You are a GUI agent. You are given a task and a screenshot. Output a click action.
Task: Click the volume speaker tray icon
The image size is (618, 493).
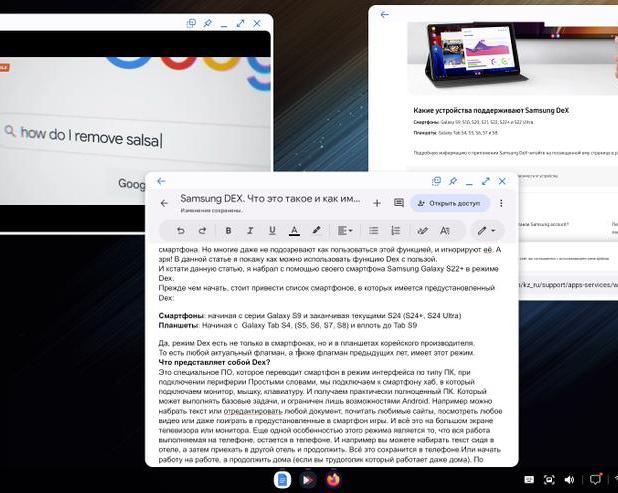[569, 480]
